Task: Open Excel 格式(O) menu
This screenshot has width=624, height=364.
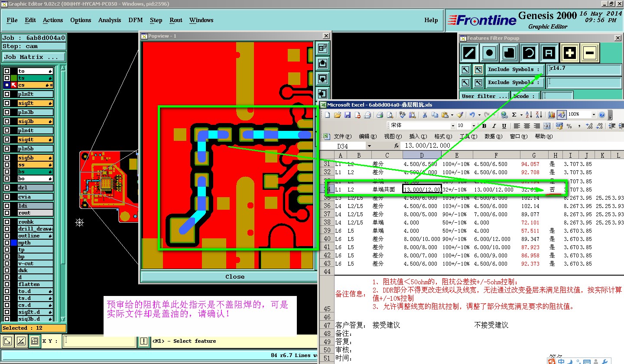Action: 442,136
